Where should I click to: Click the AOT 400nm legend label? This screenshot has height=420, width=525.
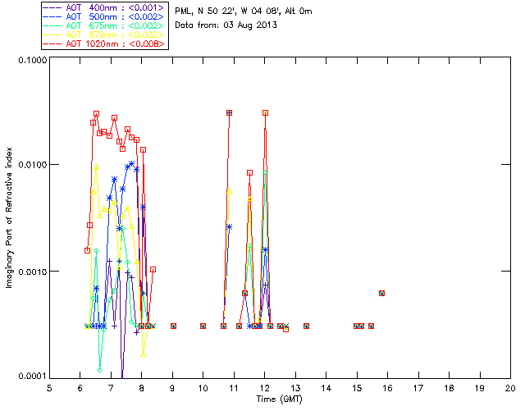[x=115, y=7]
